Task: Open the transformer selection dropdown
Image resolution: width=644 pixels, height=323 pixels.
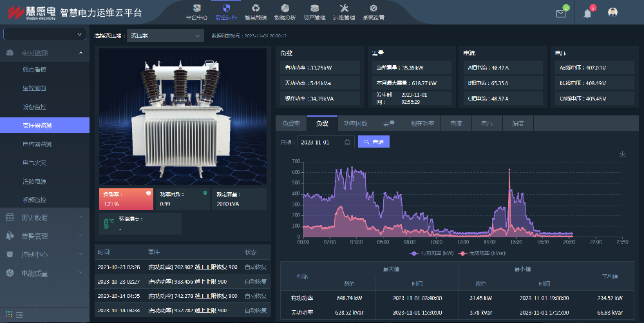Action: (165, 36)
